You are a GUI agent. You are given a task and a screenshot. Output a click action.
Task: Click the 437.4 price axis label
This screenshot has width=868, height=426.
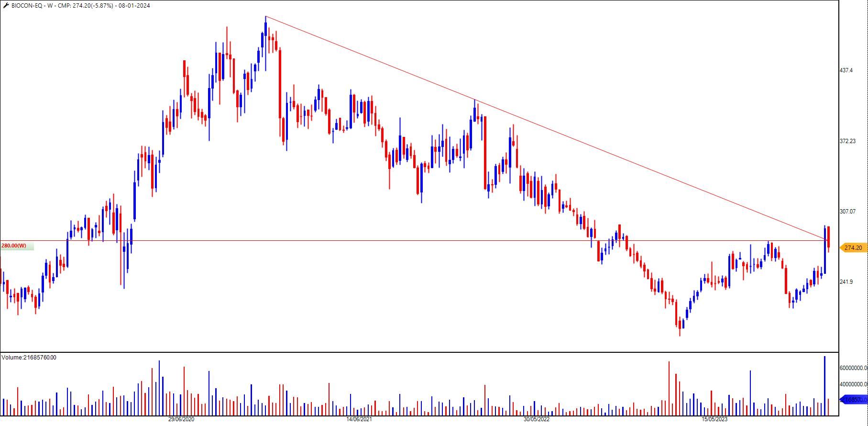(x=846, y=70)
